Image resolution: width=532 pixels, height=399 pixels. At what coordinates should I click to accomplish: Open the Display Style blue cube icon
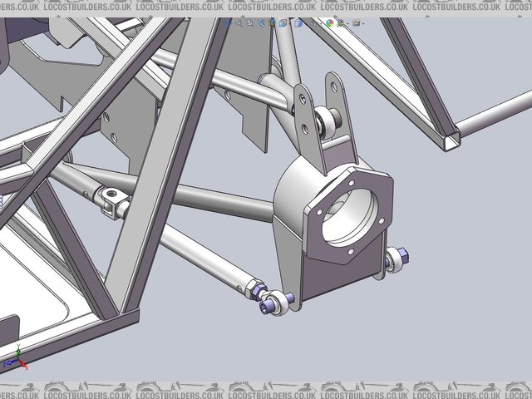(298, 23)
